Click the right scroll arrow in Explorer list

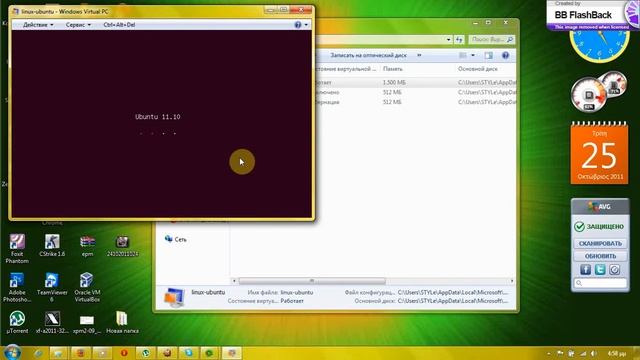[x=512, y=281]
